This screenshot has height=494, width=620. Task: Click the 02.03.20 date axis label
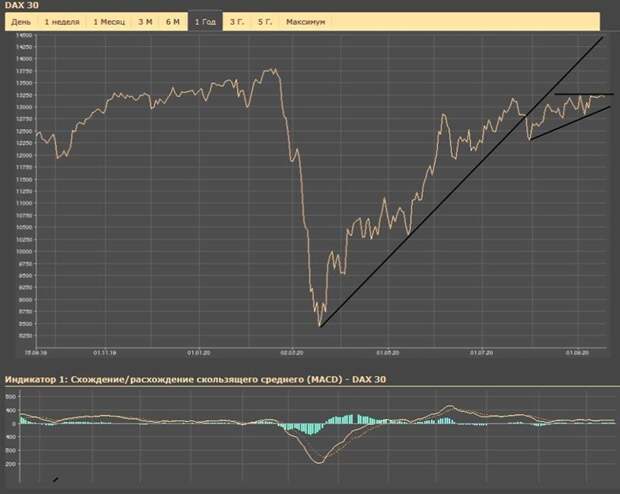(292, 352)
